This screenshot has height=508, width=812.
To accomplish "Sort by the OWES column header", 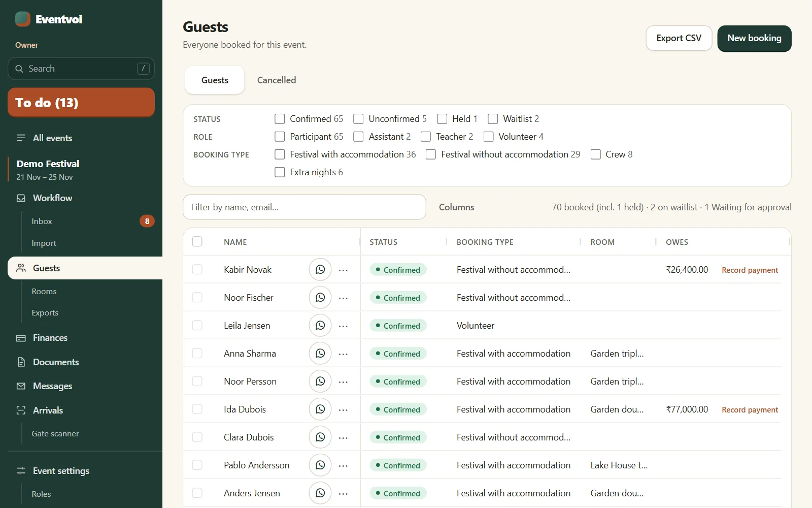I will [677, 242].
